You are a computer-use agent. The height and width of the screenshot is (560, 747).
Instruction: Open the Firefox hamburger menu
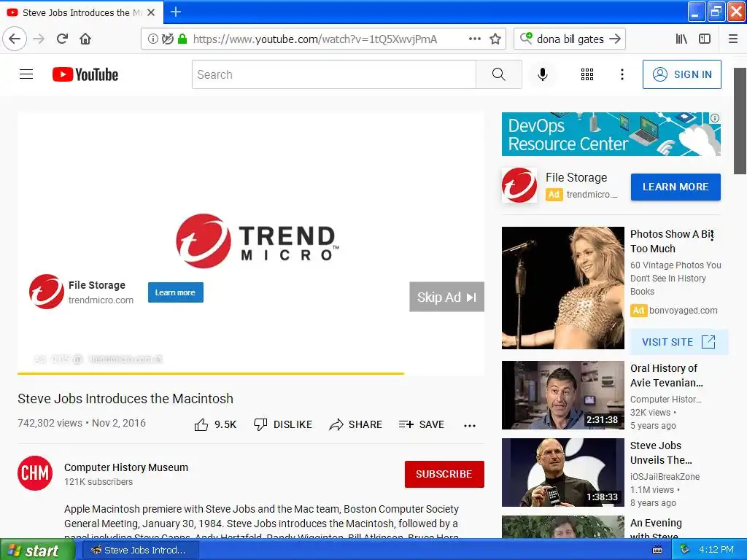[x=733, y=39]
